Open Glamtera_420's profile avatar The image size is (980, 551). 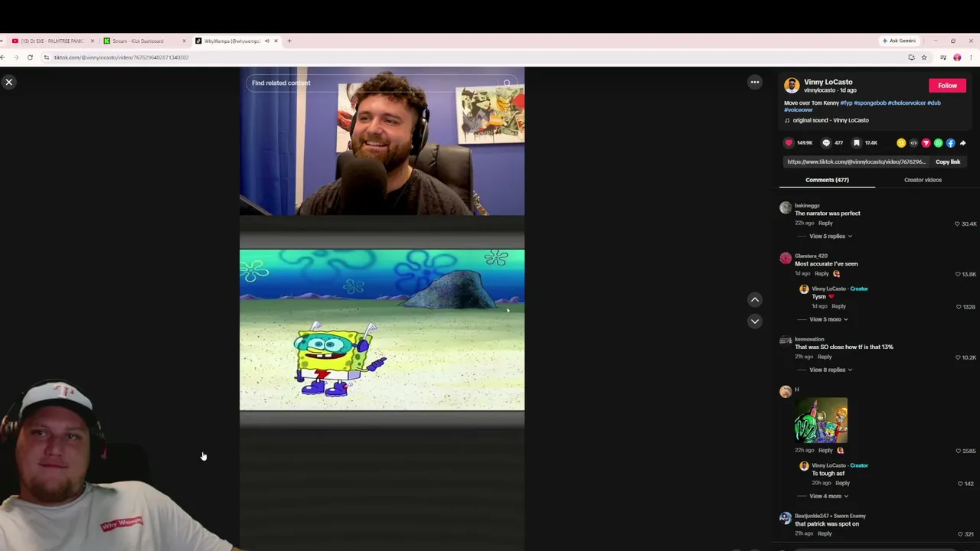coord(786,259)
